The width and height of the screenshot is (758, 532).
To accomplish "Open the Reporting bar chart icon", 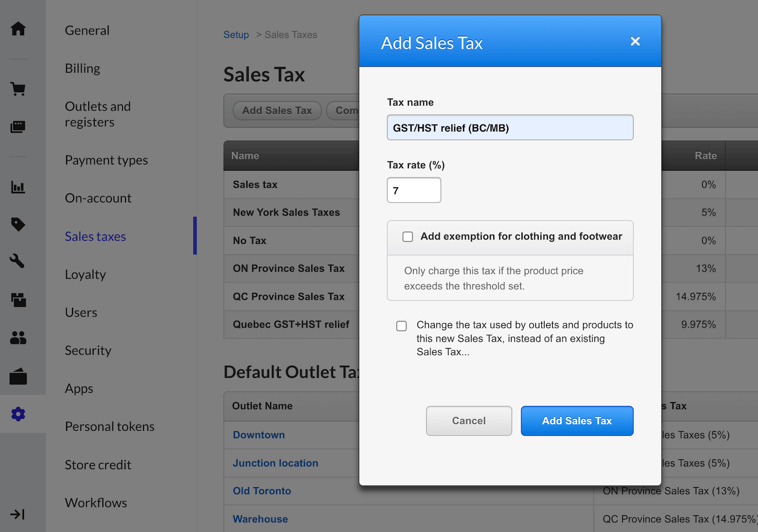I will (18, 187).
